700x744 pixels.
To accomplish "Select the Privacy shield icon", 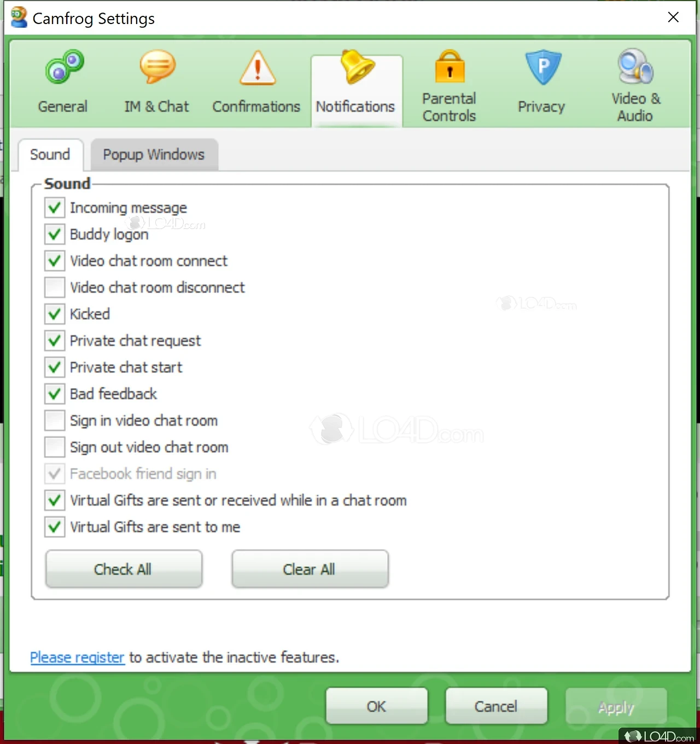I will pos(543,68).
